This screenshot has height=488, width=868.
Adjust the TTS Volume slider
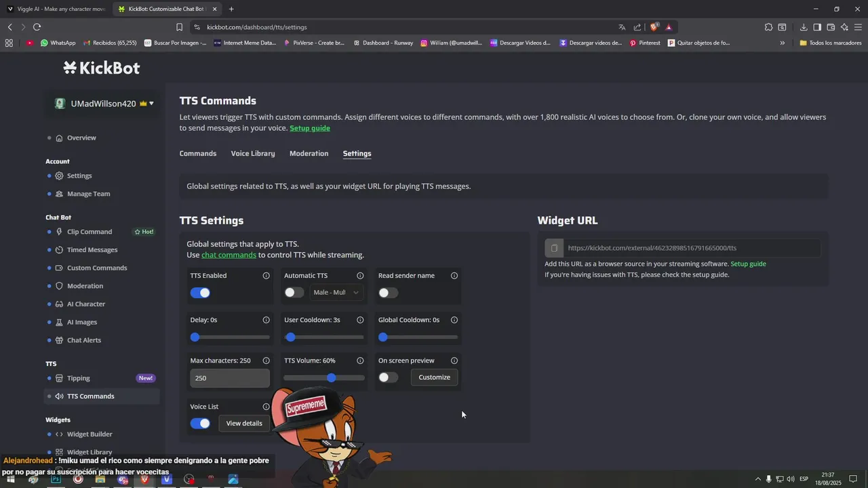(x=324, y=378)
